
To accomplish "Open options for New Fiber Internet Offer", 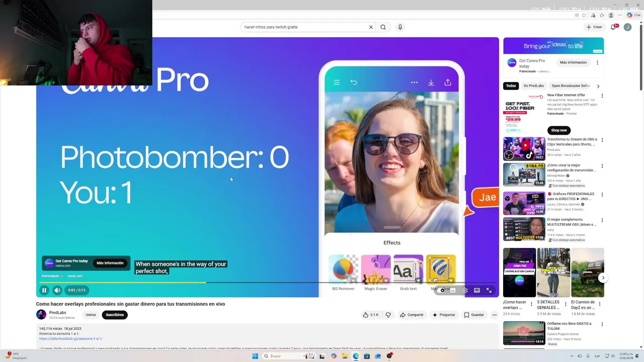I will [x=602, y=96].
